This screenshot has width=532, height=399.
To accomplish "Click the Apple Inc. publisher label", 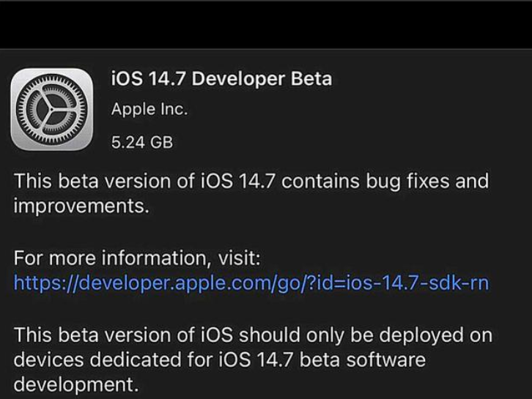I will (x=149, y=110).
